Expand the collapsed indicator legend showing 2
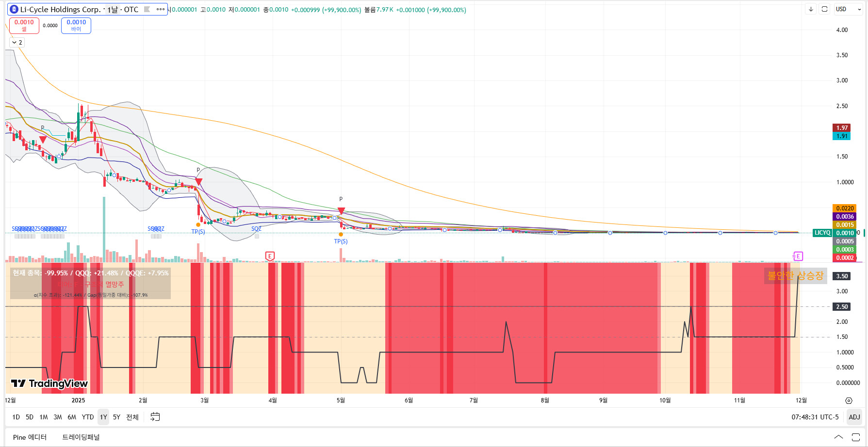 coord(17,43)
